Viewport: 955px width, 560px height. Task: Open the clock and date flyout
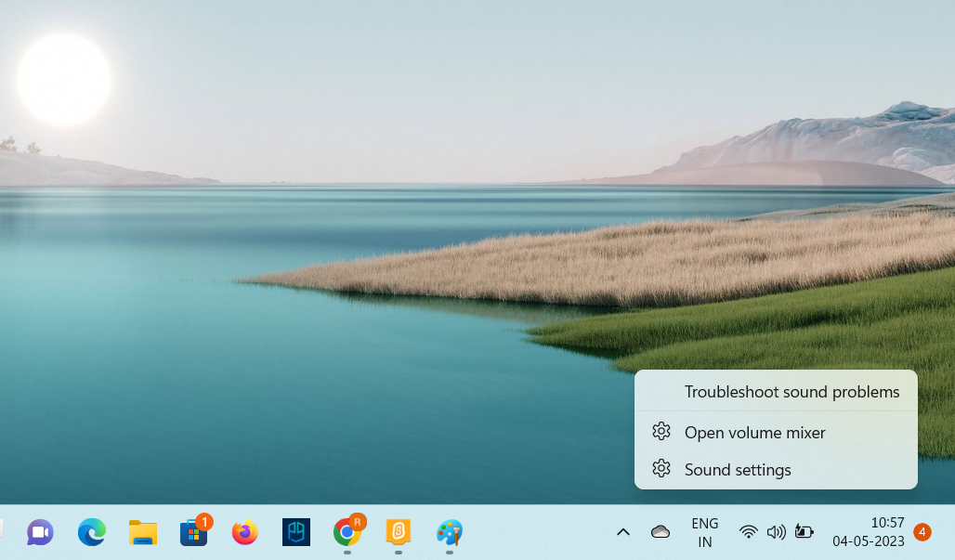(x=869, y=532)
